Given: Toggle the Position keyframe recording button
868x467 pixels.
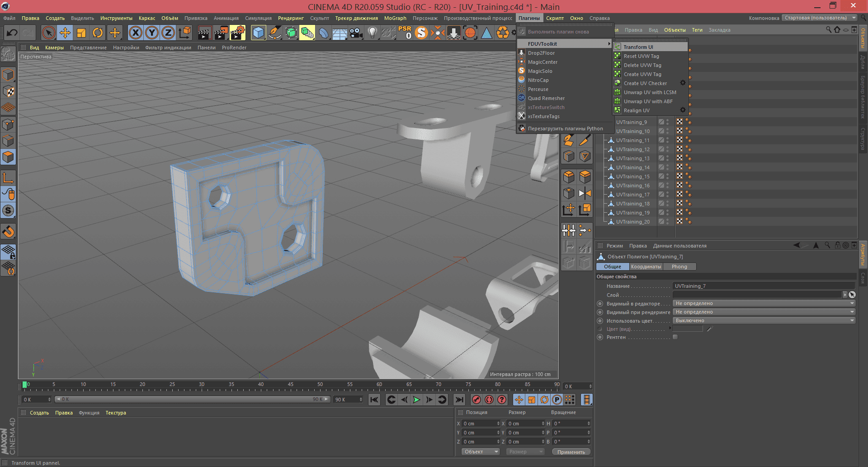Looking at the screenshot, I should click(x=519, y=400).
